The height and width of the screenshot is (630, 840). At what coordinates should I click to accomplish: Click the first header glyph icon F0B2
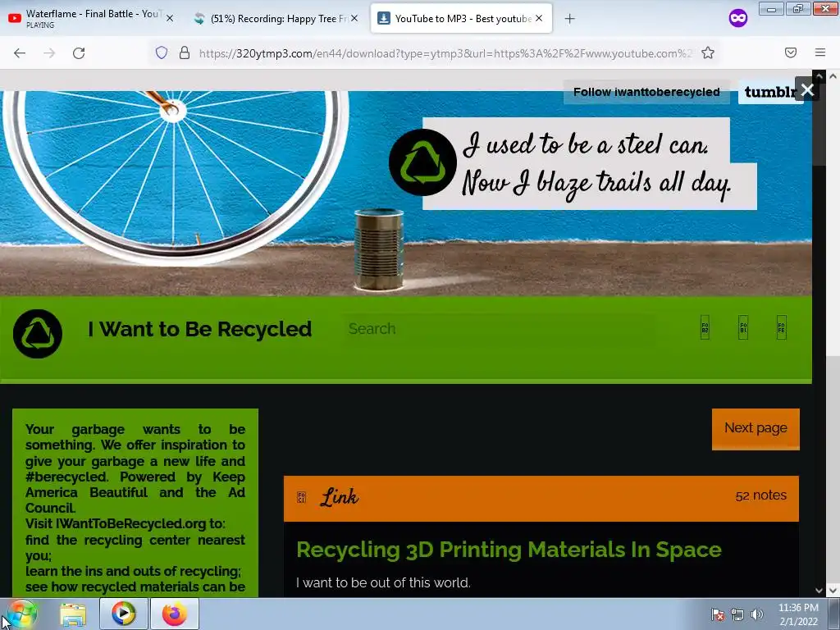coord(705,327)
